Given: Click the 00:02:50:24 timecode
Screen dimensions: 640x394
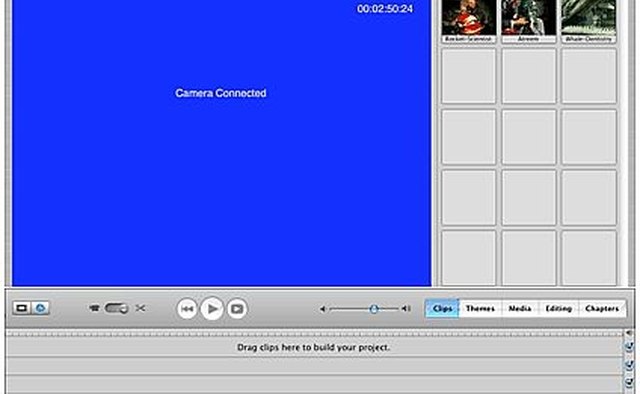Looking at the screenshot, I should click(385, 9).
